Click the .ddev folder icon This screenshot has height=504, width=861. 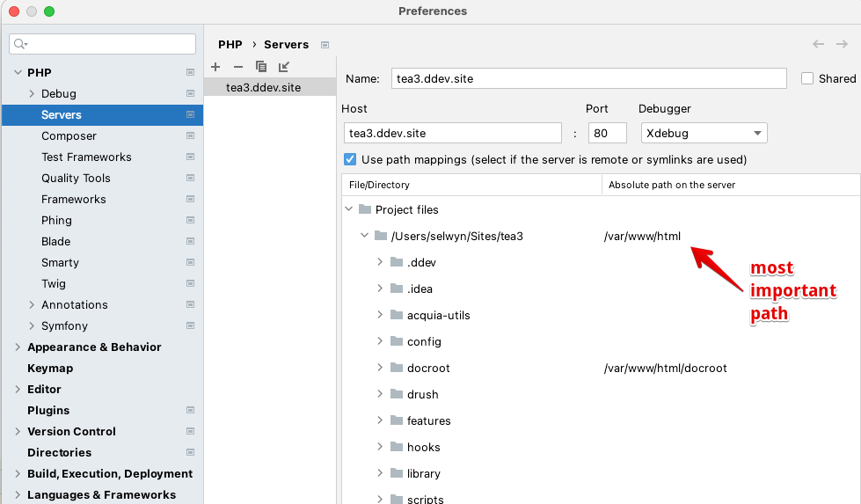(x=397, y=262)
